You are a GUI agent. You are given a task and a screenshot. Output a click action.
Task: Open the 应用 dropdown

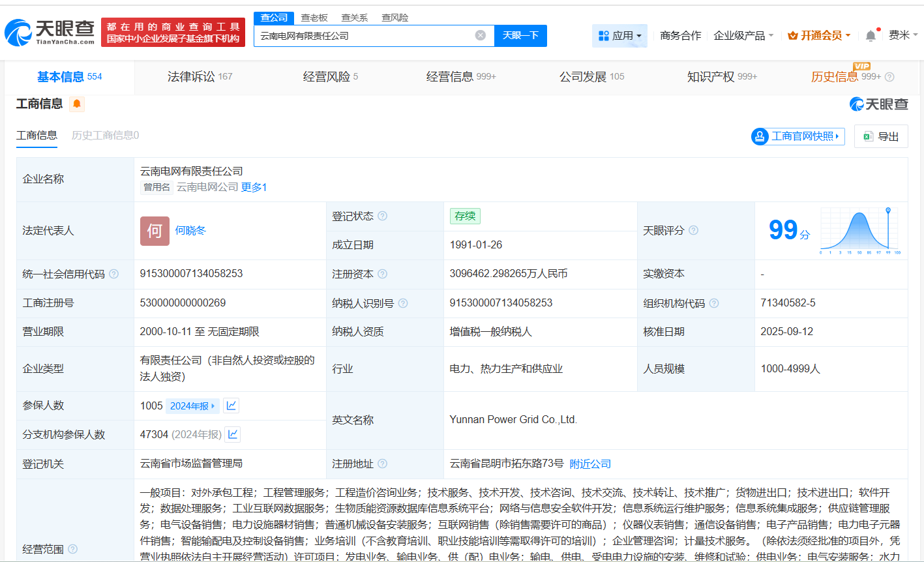620,35
